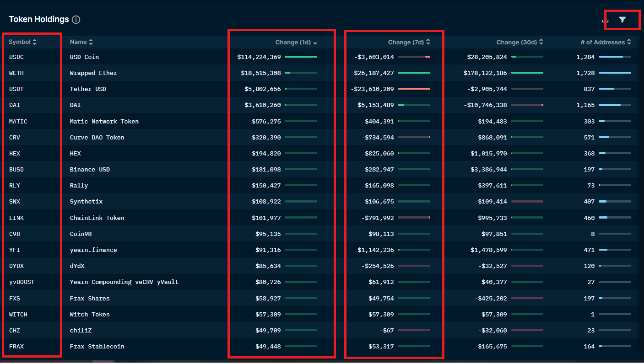
Task: Select the chiliZ name cell
Action: point(81,331)
